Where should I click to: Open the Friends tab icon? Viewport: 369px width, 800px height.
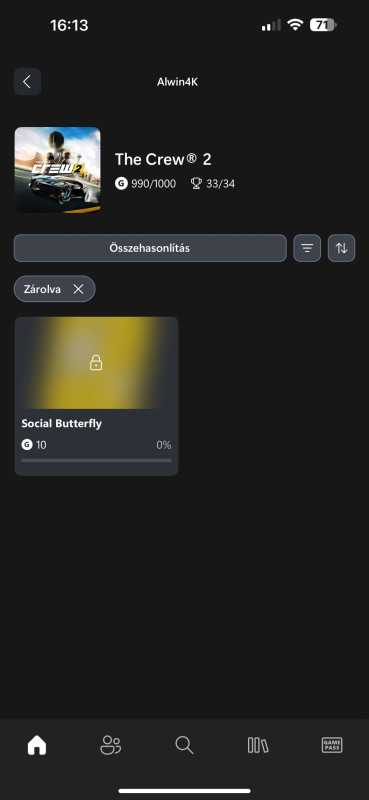pos(111,745)
